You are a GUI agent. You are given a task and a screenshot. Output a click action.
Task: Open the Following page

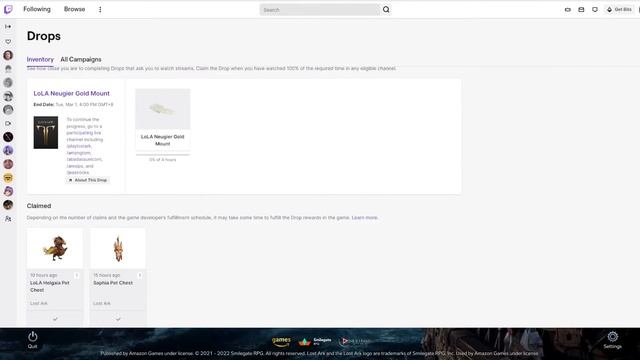37,9
